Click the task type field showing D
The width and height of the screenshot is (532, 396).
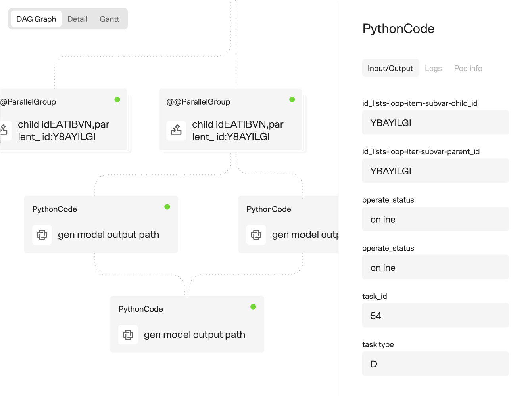(x=435, y=364)
